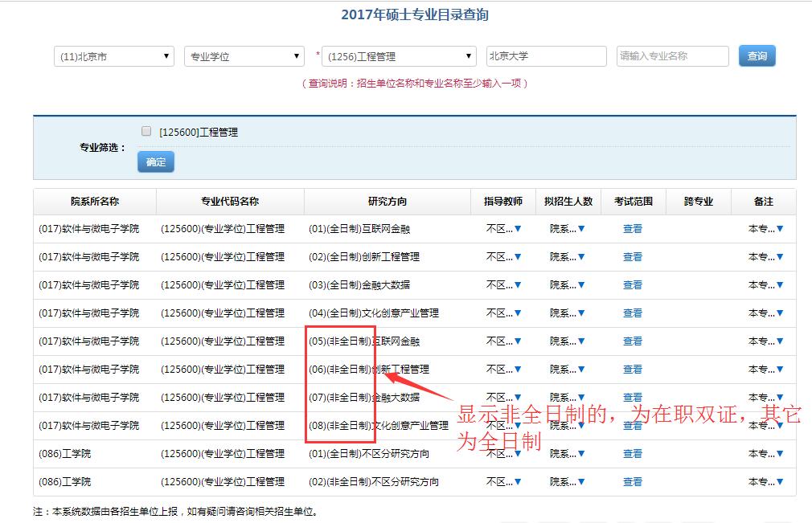Focus the 请输入专业名称 major name input

672,56
